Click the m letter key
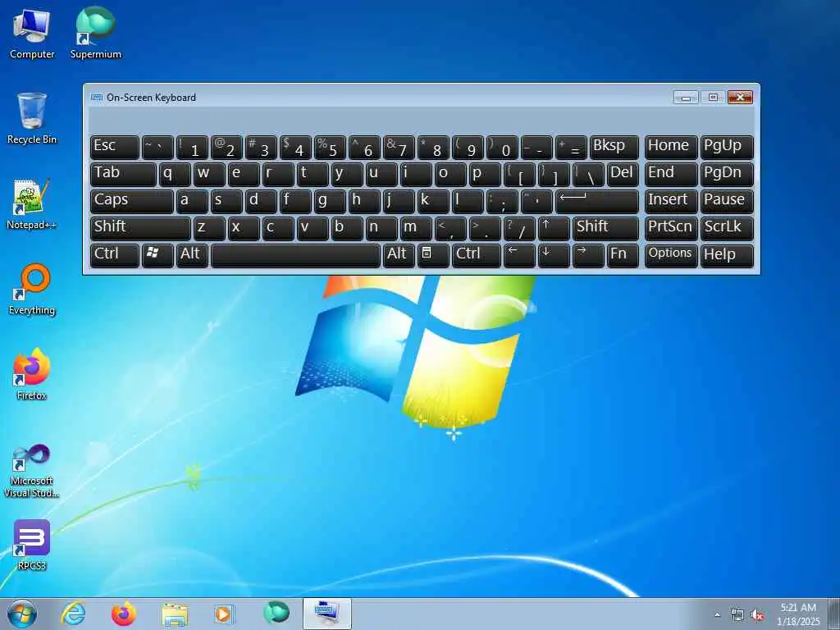This screenshot has width=840, height=630. 416,229
